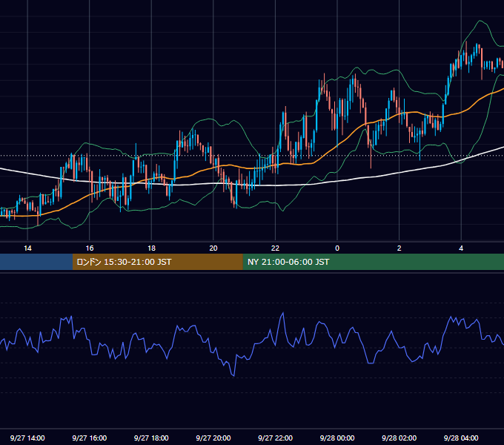Click the 18 hour label on price chart axis
This screenshot has width=504, height=445.
(x=151, y=248)
